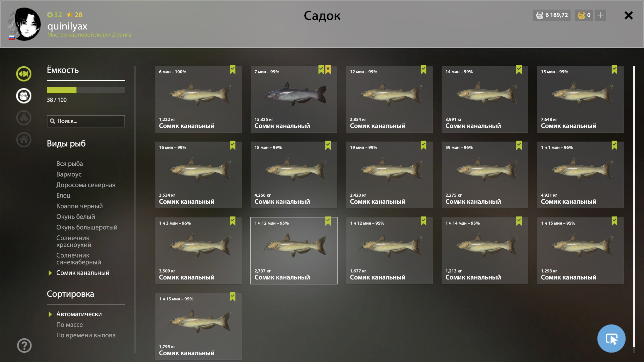Click the blue multi-select cursor button

[611, 338]
